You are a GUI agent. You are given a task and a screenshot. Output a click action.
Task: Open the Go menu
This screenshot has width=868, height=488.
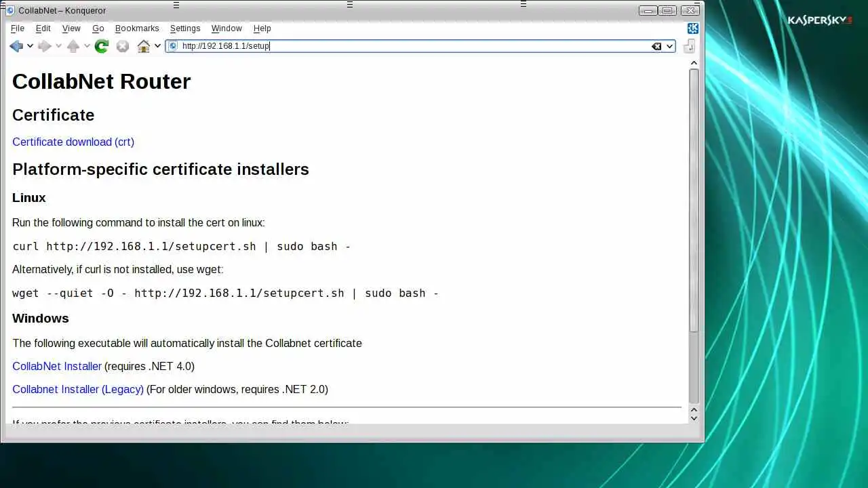pos(98,28)
